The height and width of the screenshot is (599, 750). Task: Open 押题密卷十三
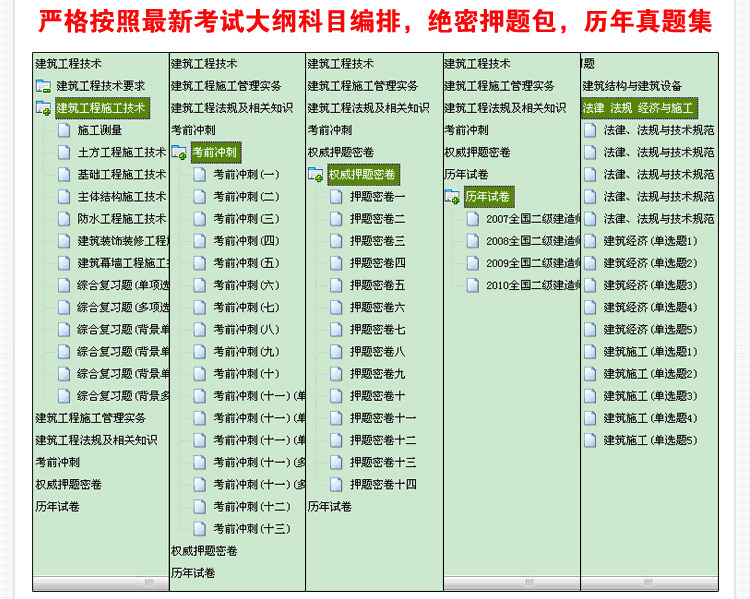tap(383, 462)
